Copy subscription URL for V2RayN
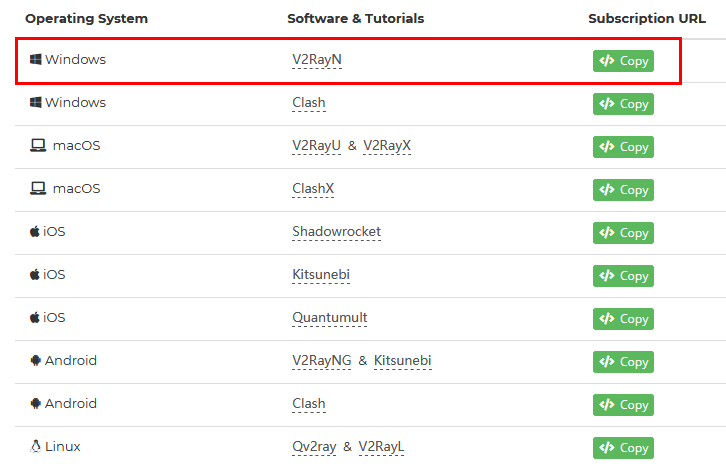The width and height of the screenshot is (726, 467). pyautogui.click(x=623, y=61)
